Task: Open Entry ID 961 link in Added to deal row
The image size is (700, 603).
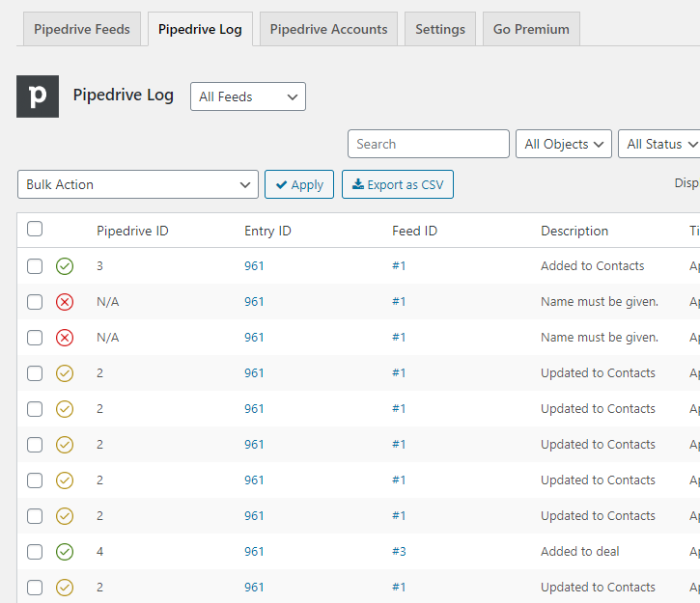Action: [254, 552]
